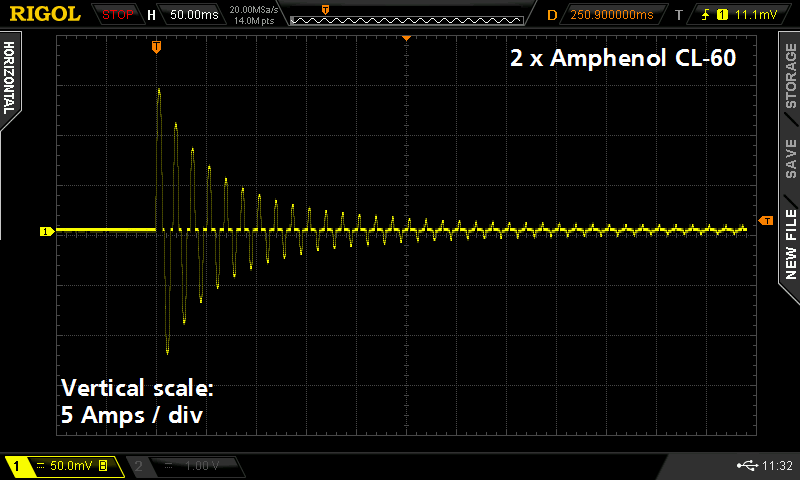800x480 pixels.
Task: Click the channel 1 ground level marker
Action: coord(46,232)
